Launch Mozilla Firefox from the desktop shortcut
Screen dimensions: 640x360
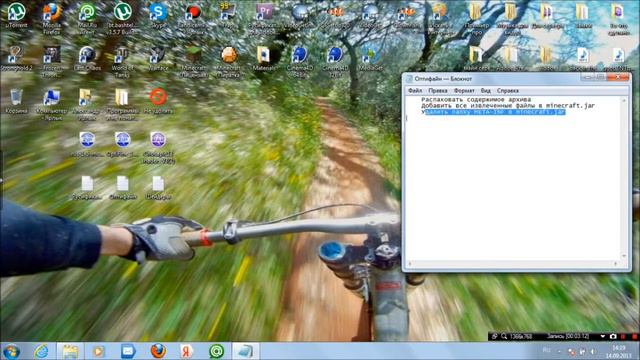(x=52, y=17)
